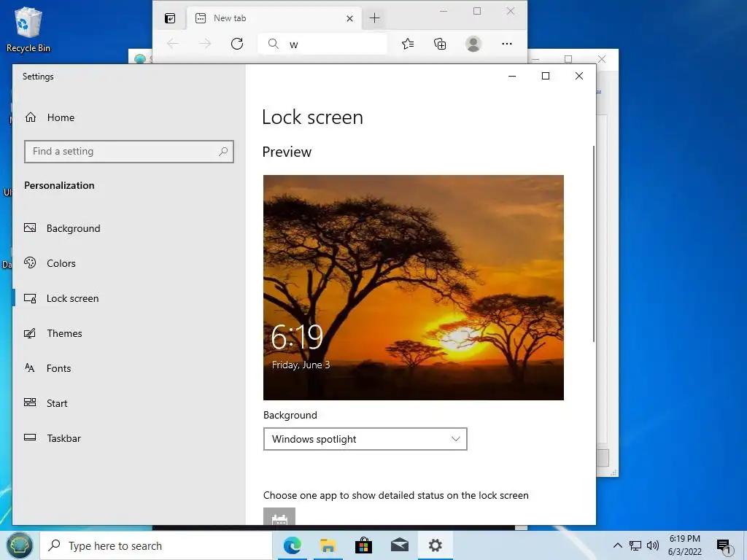Image resolution: width=747 pixels, height=560 pixels.
Task: Show hidden system tray icons
Action: click(617, 545)
